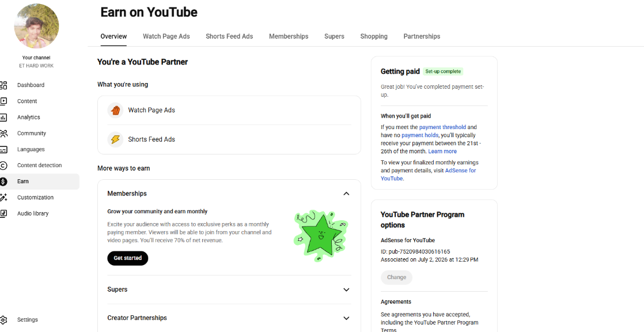Open the Shopping tab
This screenshot has width=644, height=332.
click(x=374, y=36)
